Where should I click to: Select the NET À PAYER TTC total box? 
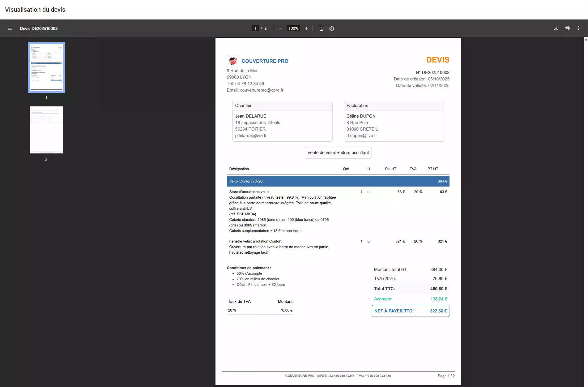point(410,311)
